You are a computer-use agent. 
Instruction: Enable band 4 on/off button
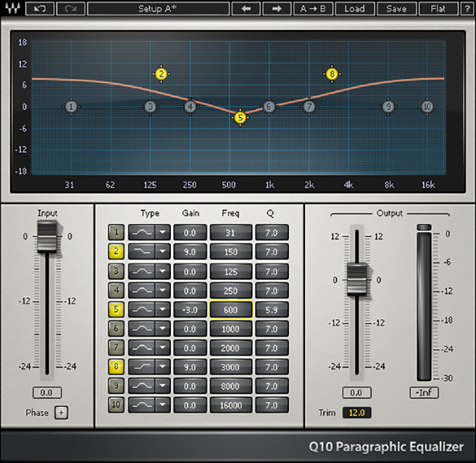[x=116, y=290]
